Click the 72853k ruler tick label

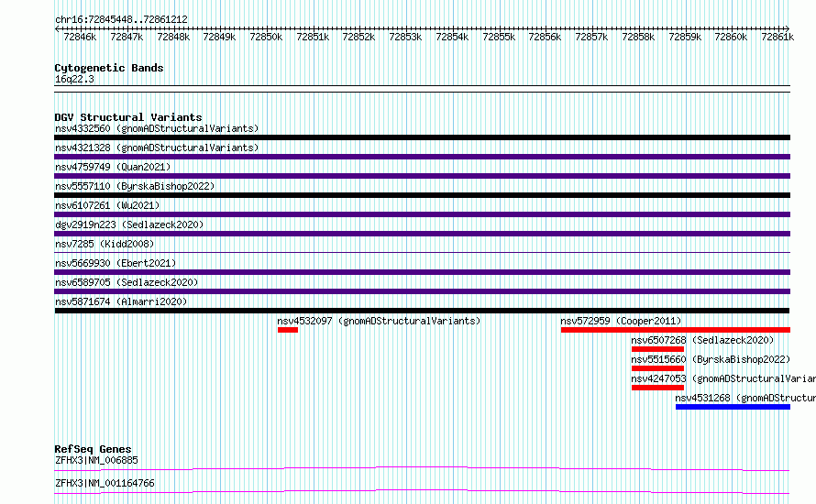[x=405, y=37]
